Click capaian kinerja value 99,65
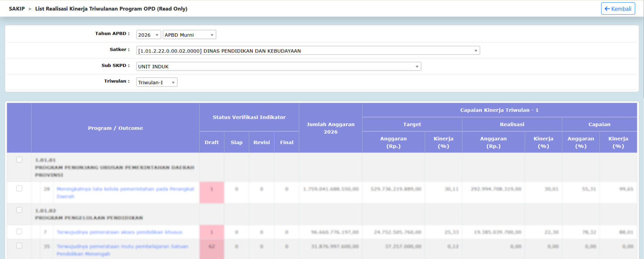The width and height of the screenshot is (644, 259). [626, 189]
